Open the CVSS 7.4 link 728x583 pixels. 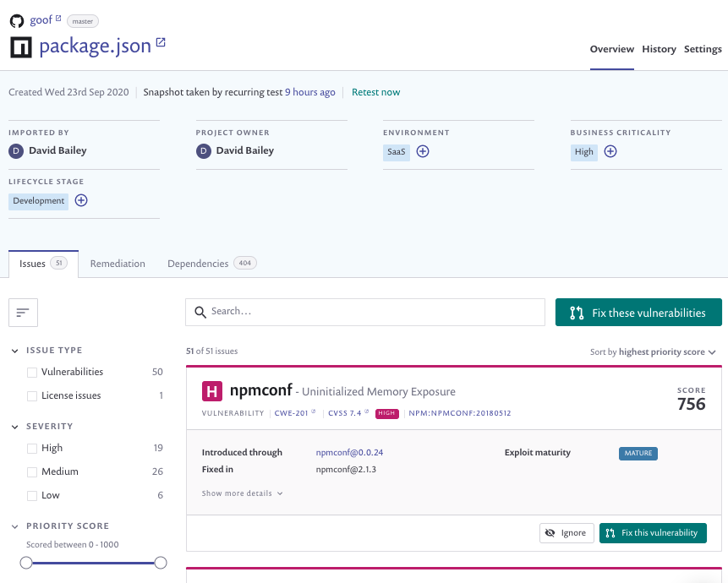tap(344, 413)
